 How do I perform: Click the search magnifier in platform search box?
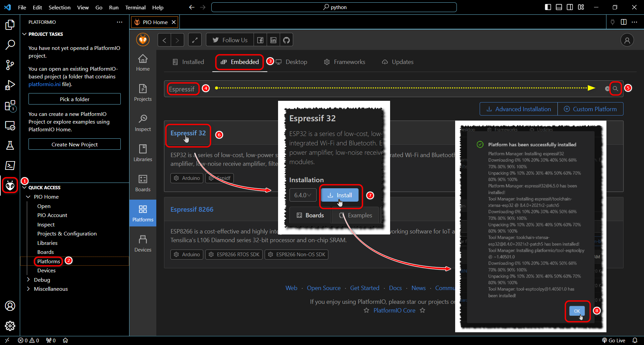(615, 89)
